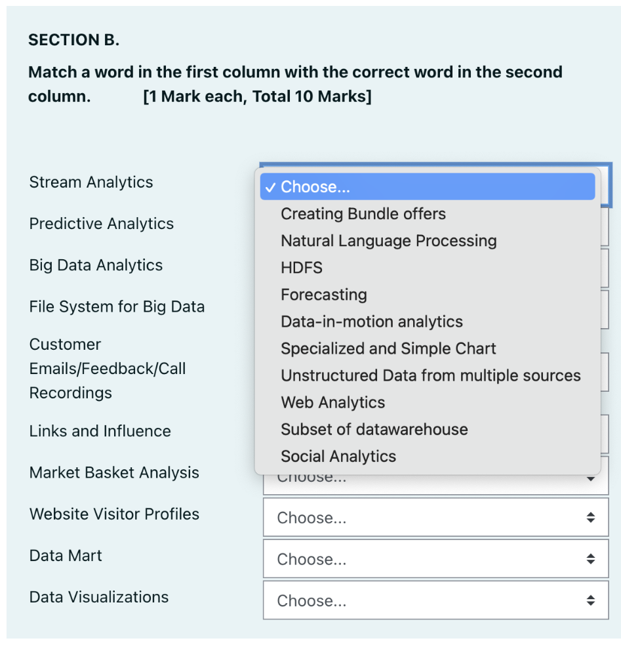Open the Data Mart answer dropdown
The height and width of the screenshot is (672, 621).
426,559
